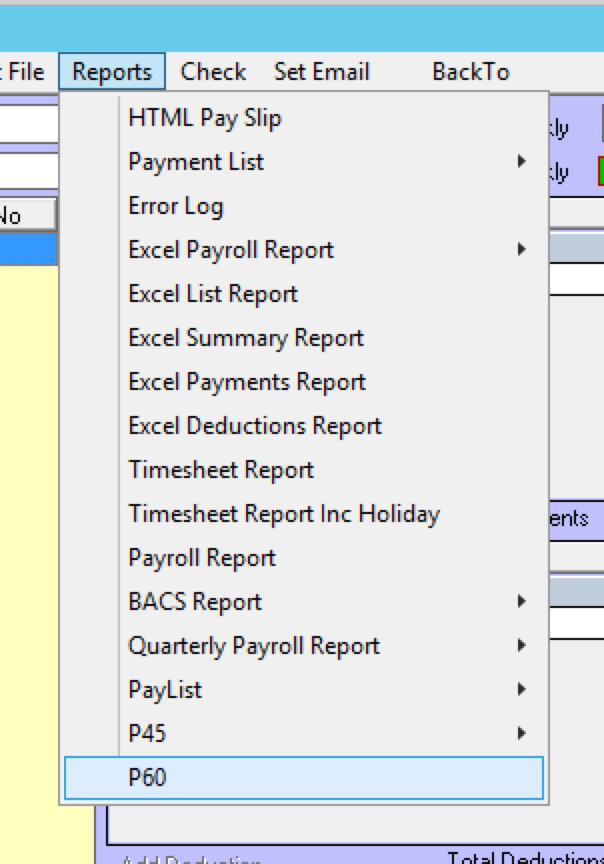The image size is (604, 864).
Task: Open the Payroll Report
Action: 202,558
